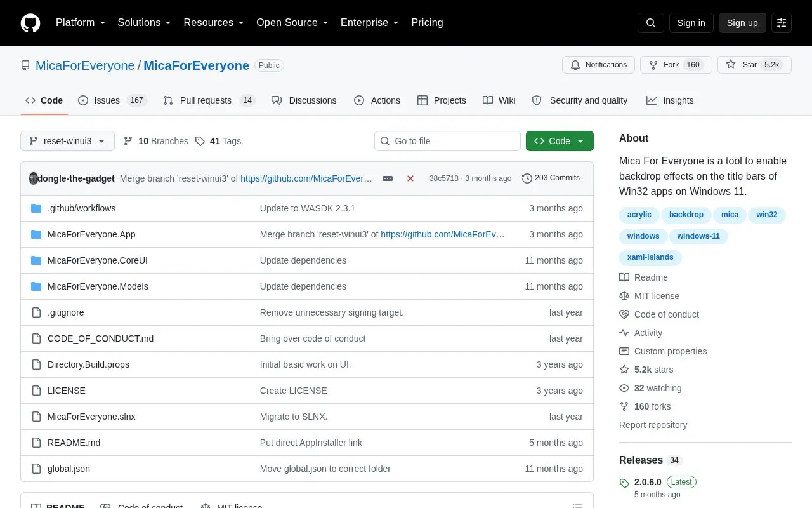Open the appearance settings icon button

tap(782, 23)
